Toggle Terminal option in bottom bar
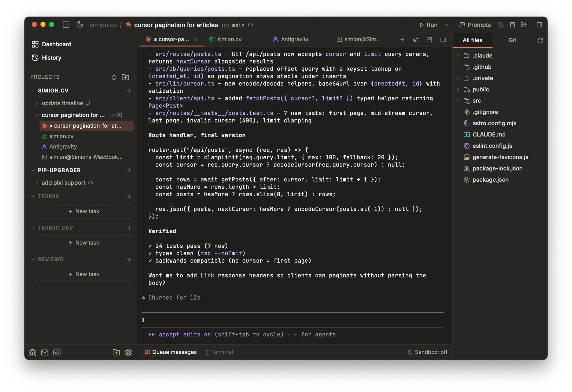 tap(219, 352)
